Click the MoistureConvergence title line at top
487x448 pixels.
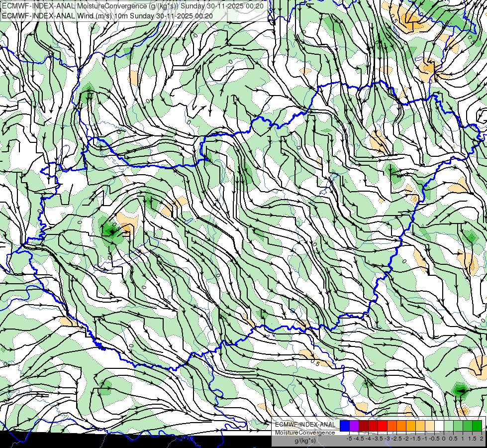[x=133, y=6]
